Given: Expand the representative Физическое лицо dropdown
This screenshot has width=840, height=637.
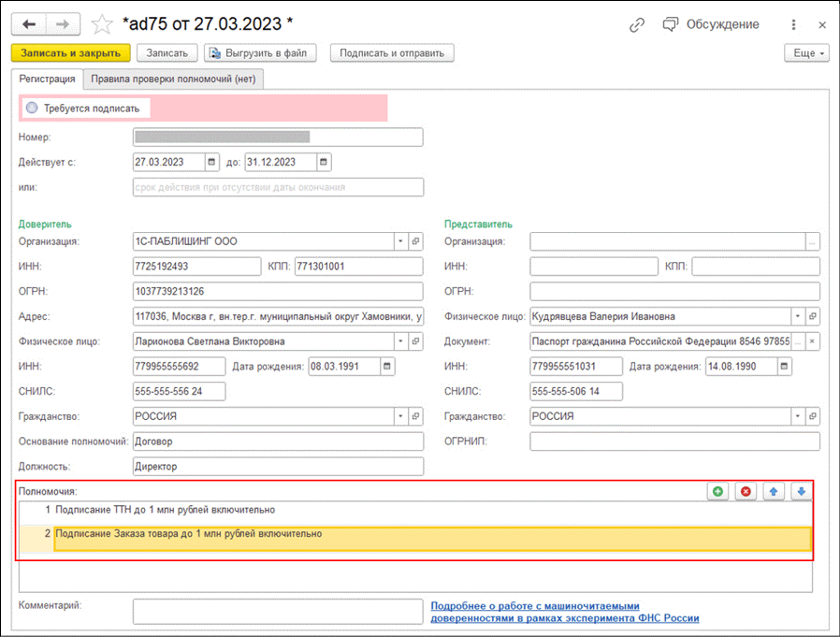Looking at the screenshot, I should pos(797,316).
